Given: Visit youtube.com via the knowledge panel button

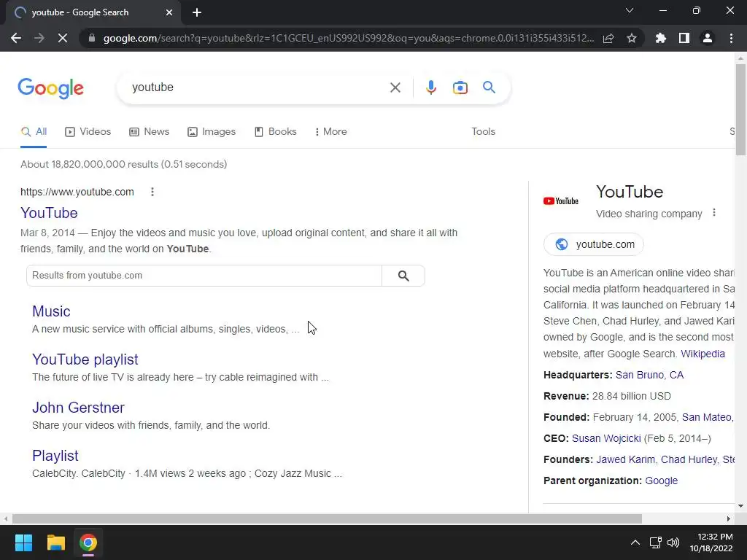Looking at the screenshot, I should click(594, 244).
